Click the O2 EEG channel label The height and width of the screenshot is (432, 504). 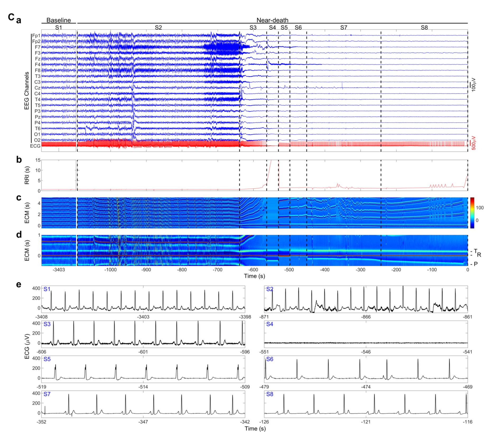37,140
